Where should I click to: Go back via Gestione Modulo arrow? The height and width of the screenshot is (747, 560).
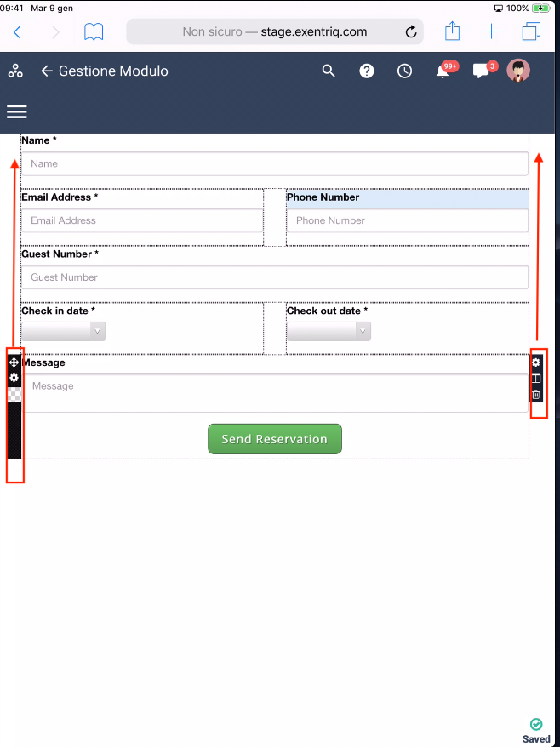47,71
